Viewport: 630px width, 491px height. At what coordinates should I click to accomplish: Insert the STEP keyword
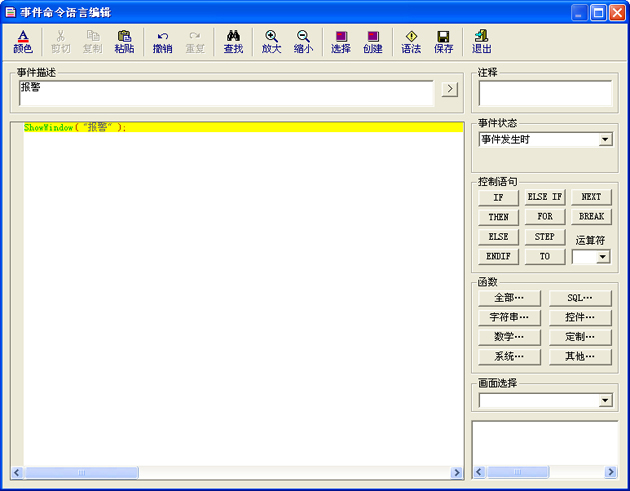pyautogui.click(x=545, y=237)
